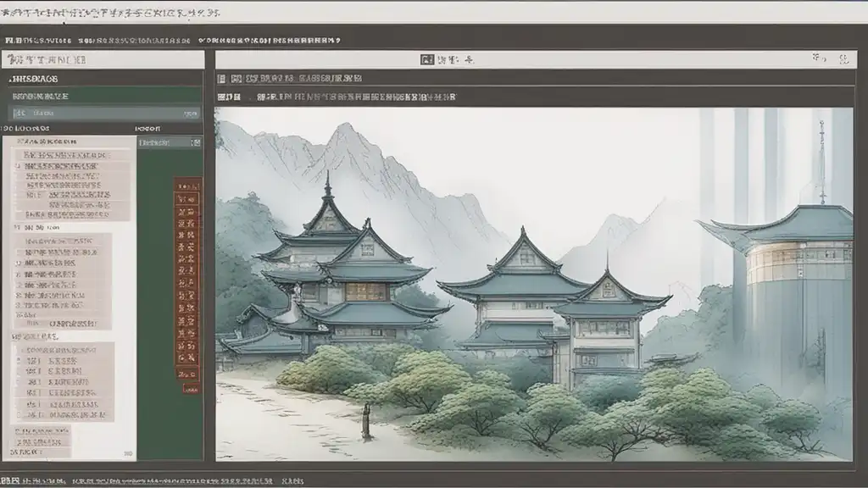Click the first square icon in the toolbar row above the image

pos(221,78)
